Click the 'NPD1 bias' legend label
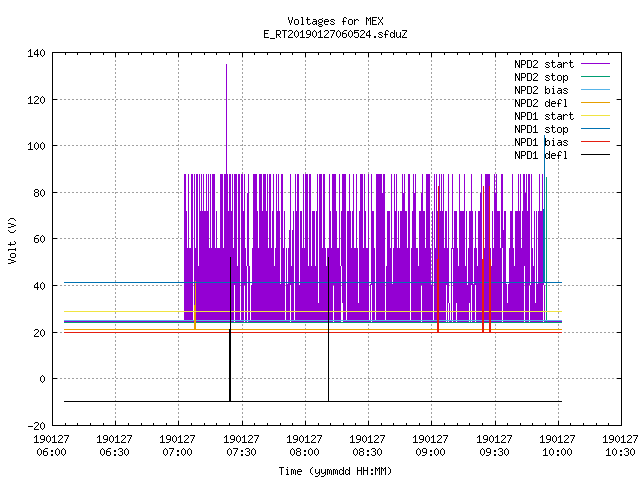 coord(541,142)
